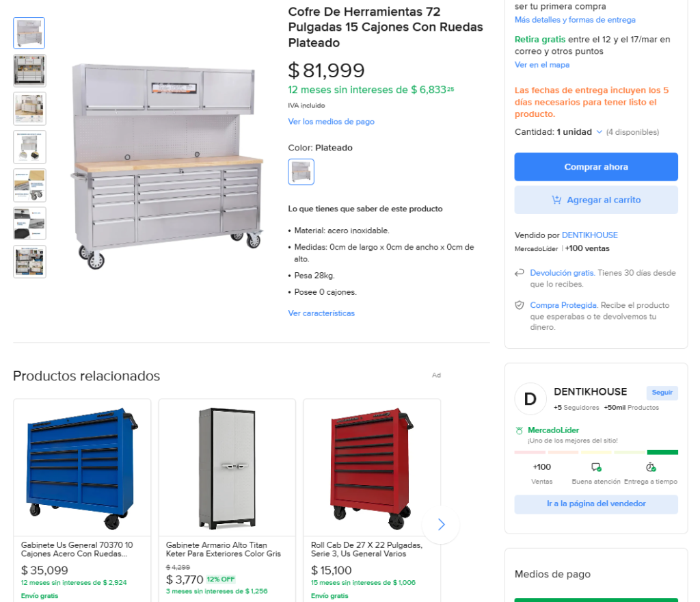Select the first product thumbnail
The image size is (700, 602).
[29, 33]
